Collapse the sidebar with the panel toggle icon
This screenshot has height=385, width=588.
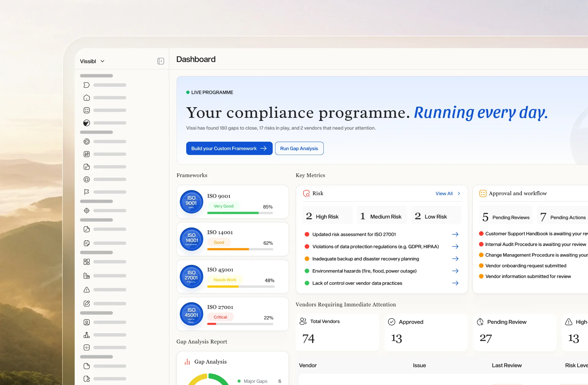161,61
